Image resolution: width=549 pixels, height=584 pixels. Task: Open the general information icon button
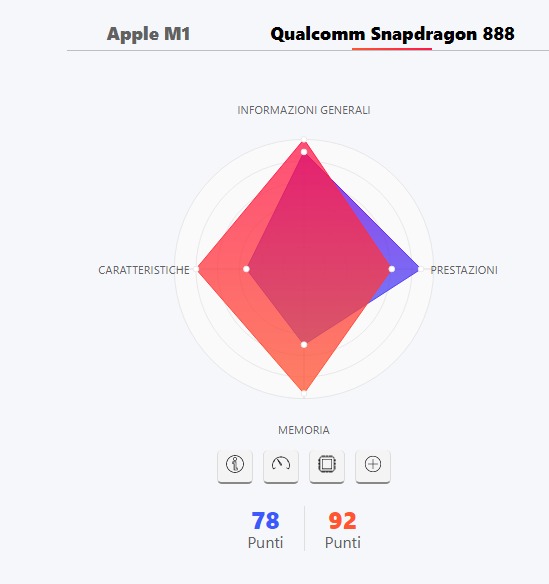[x=235, y=466]
